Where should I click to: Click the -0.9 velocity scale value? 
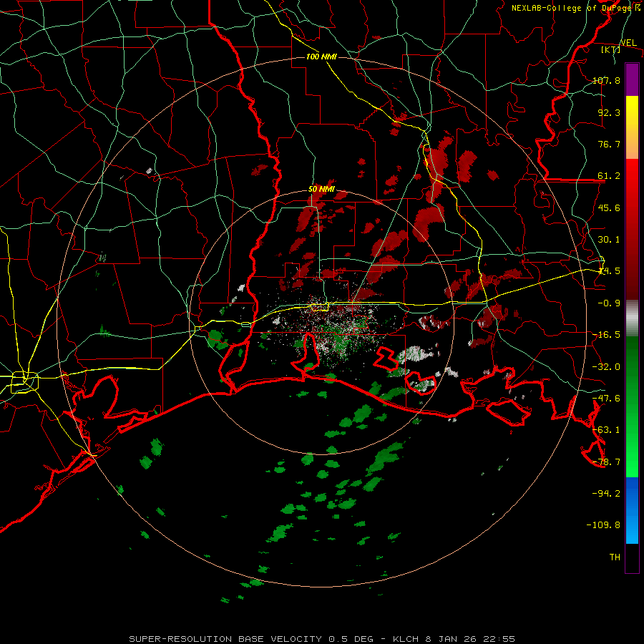pos(609,303)
